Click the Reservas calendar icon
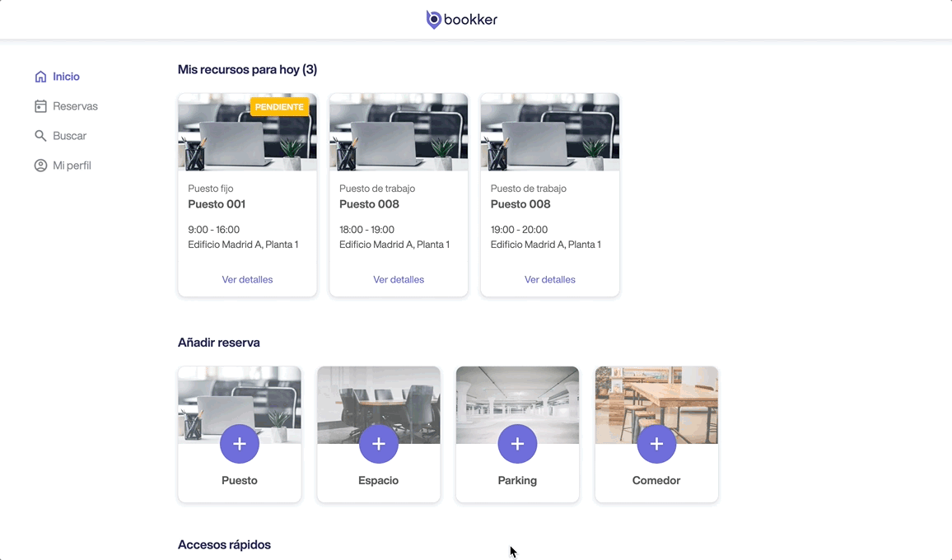The image size is (952, 560). pyautogui.click(x=40, y=106)
